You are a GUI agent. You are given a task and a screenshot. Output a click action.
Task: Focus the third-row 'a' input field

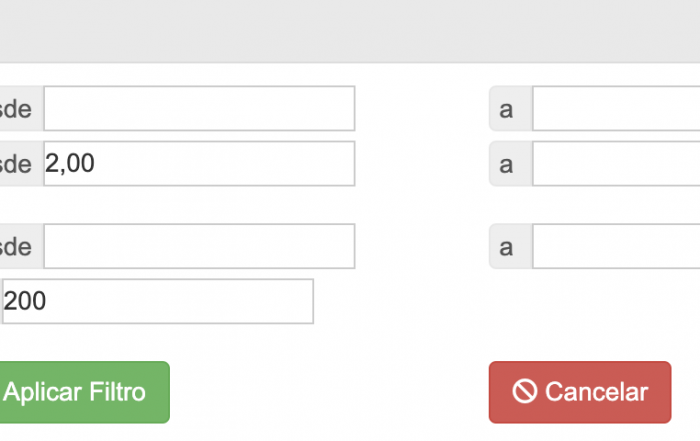click(615, 246)
